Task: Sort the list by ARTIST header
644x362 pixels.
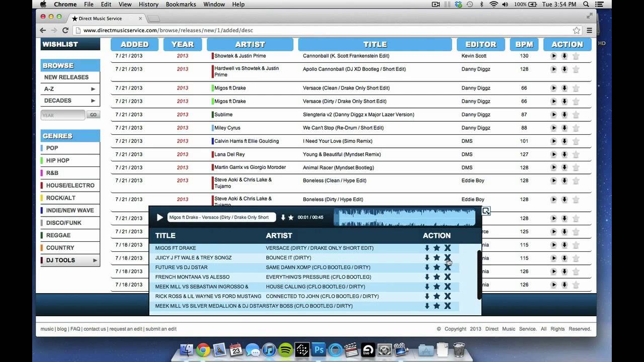Action: click(x=250, y=44)
